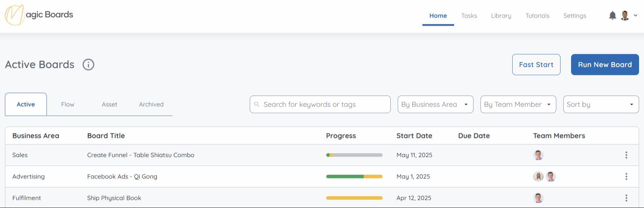Click team member avatar on Fulfilment row
The width and height of the screenshot is (644, 208).
coord(538,198)
